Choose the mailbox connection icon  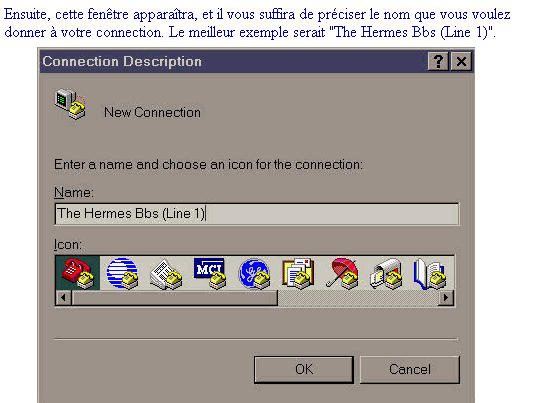(x=386, y=274)
